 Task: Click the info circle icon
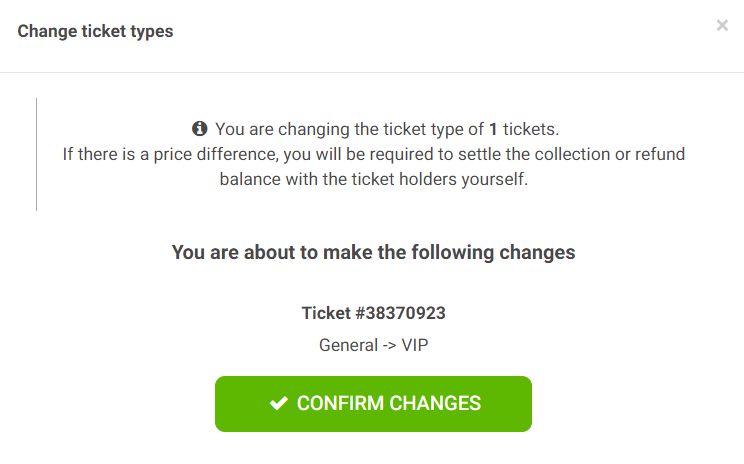(199, 129)
